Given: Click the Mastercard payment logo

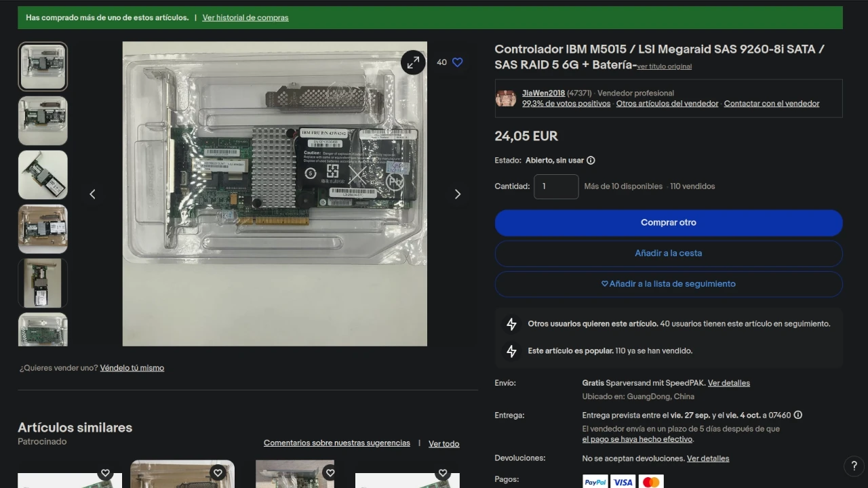Looking at the screenshot, I should click(x=651, y=482).
